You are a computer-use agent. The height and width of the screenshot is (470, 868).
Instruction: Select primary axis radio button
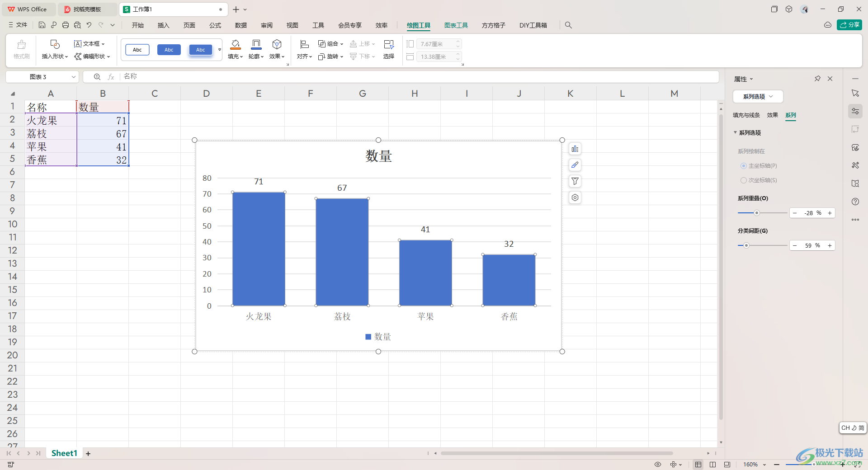coord(743,166)
